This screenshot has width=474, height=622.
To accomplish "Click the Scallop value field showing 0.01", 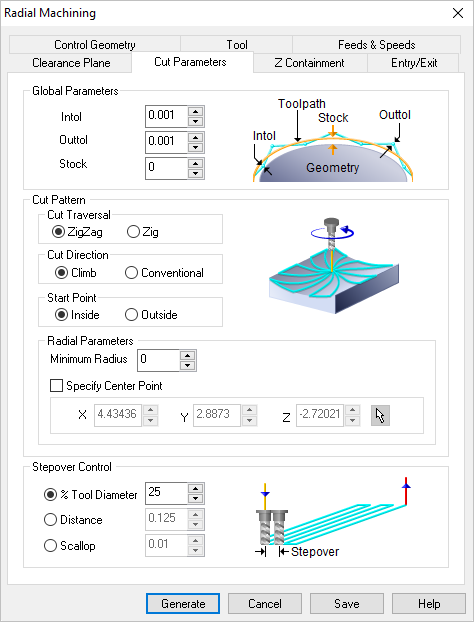I will coord(166,545).
